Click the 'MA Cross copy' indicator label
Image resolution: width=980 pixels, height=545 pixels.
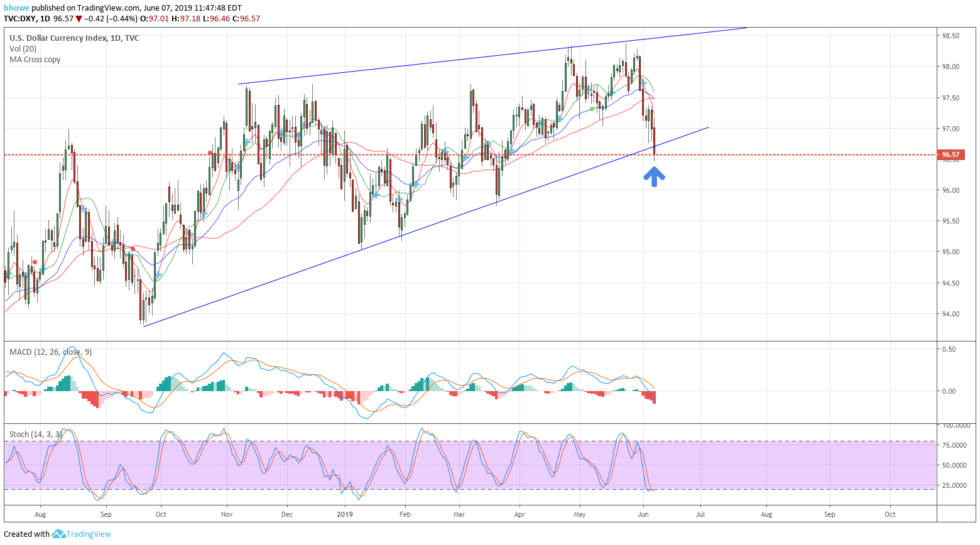35,59
